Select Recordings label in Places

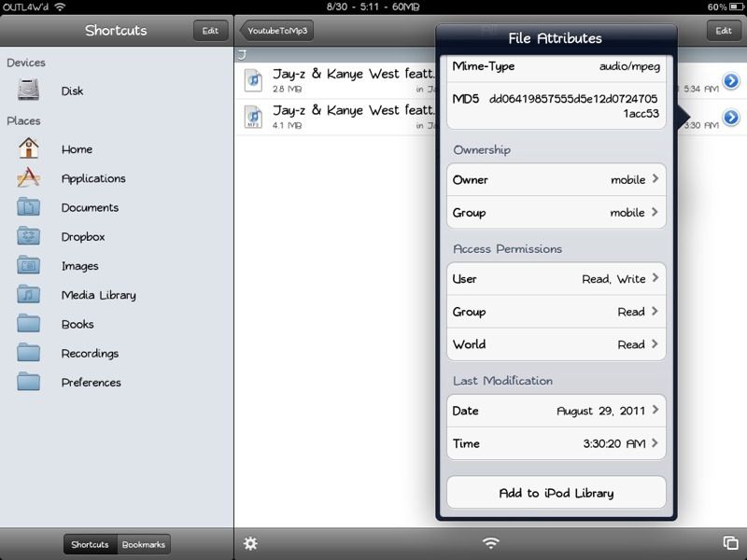tap(90, 354)
